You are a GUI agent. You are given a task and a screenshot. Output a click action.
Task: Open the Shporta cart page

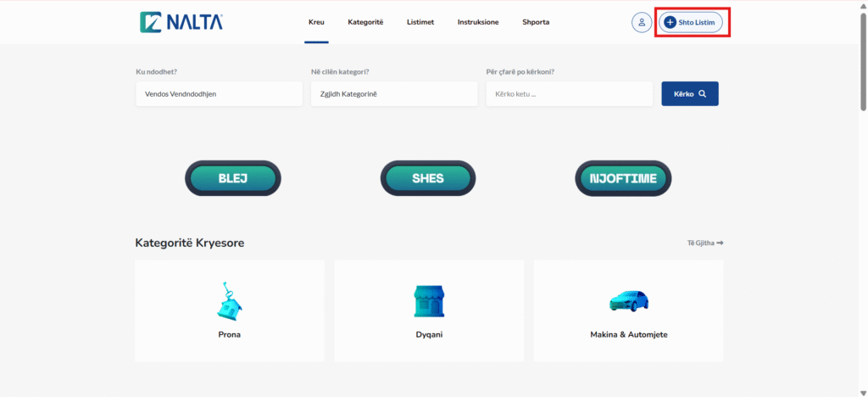(536, 22)
